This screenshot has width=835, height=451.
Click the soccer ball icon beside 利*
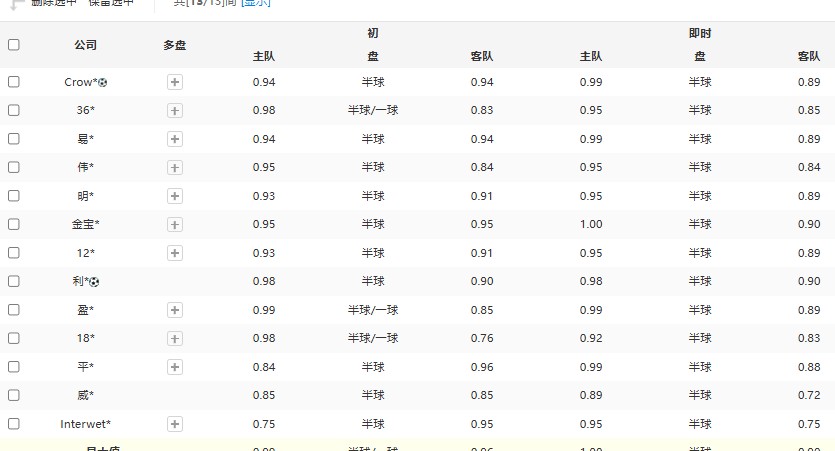[95, 282]
